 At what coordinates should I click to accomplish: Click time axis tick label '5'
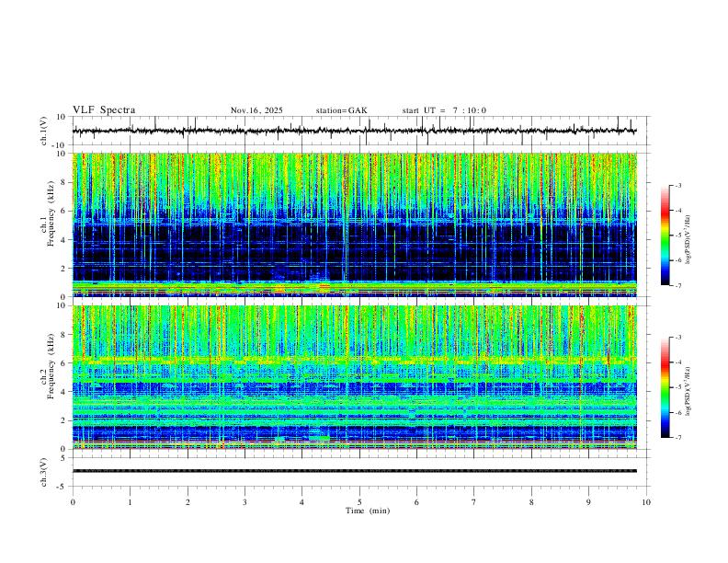pos(359,502)
